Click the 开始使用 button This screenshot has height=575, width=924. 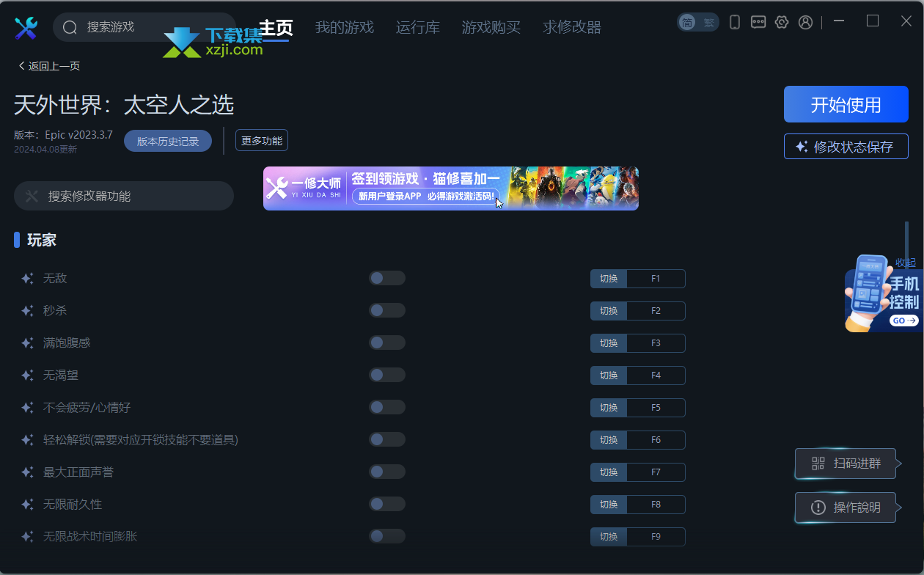pyautogui.click(x=846, y=104)
